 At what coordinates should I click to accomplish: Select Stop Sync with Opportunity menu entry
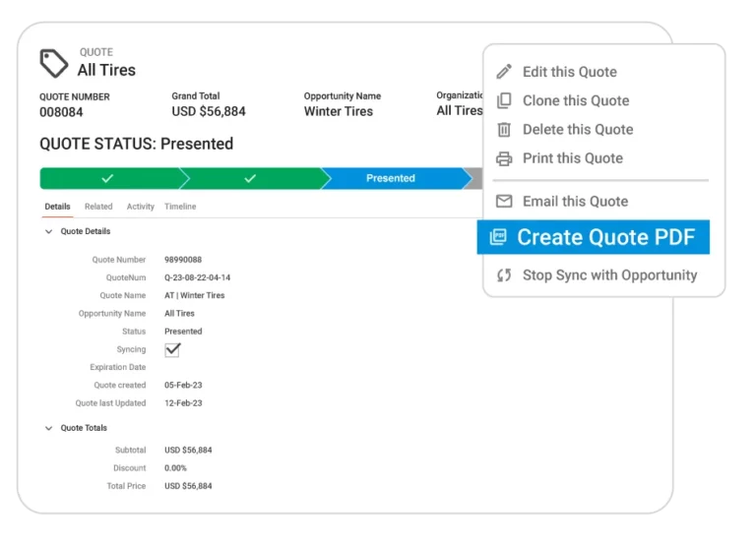pos(608,275)
